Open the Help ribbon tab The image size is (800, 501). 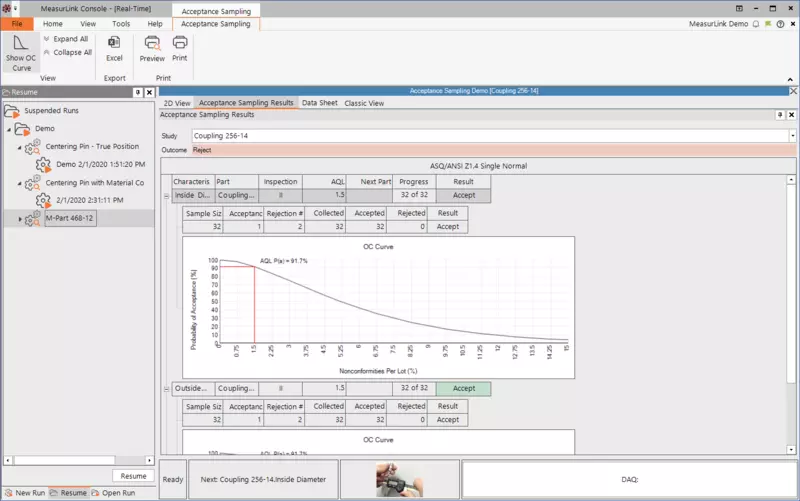[x=155, y=23]
